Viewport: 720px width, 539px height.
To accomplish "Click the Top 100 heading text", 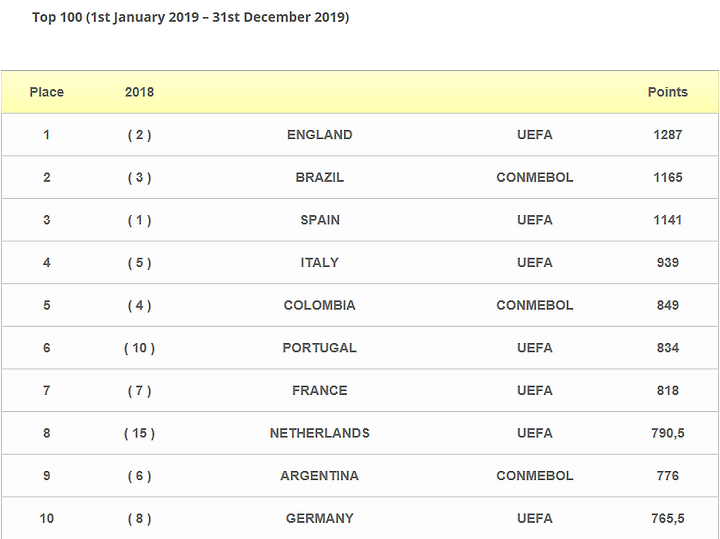I will (190, 17).
